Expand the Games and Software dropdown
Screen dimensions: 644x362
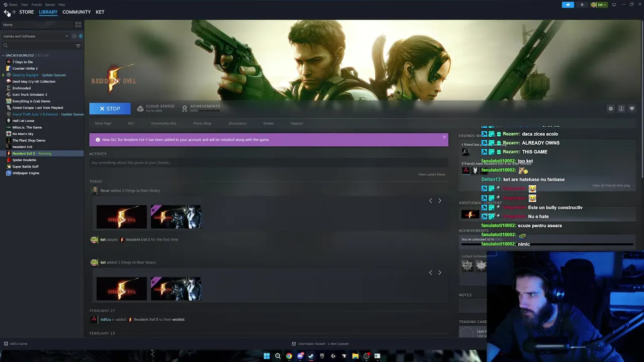[x=35, y=36]
